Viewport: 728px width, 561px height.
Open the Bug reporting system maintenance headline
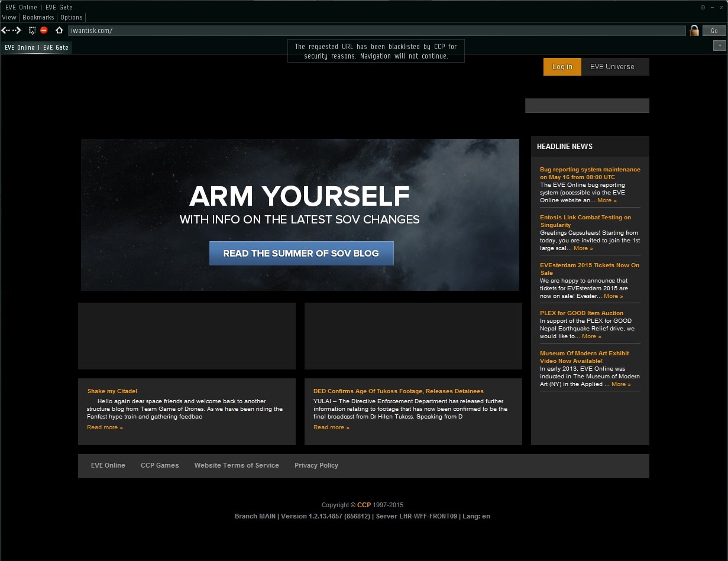point(590,173)
